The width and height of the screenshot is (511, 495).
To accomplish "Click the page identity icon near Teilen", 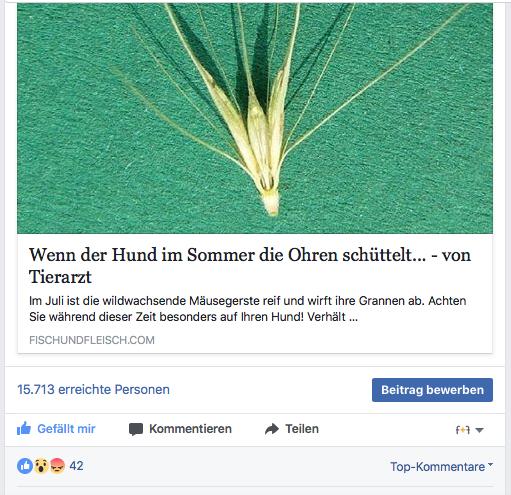I will (x=463, y=430).
